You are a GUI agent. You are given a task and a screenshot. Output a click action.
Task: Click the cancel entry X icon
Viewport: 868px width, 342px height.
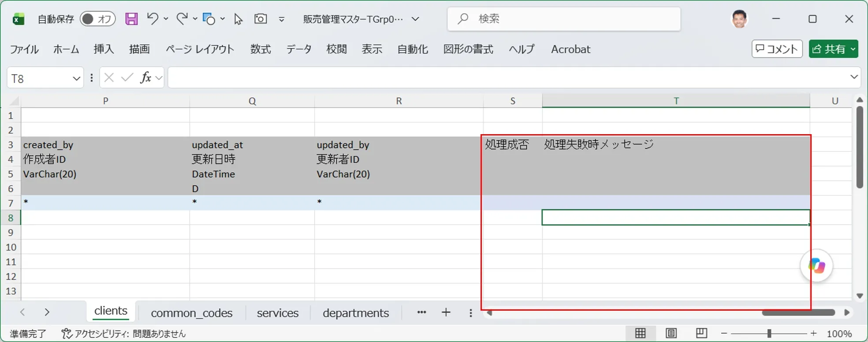[x=109, y=78]
